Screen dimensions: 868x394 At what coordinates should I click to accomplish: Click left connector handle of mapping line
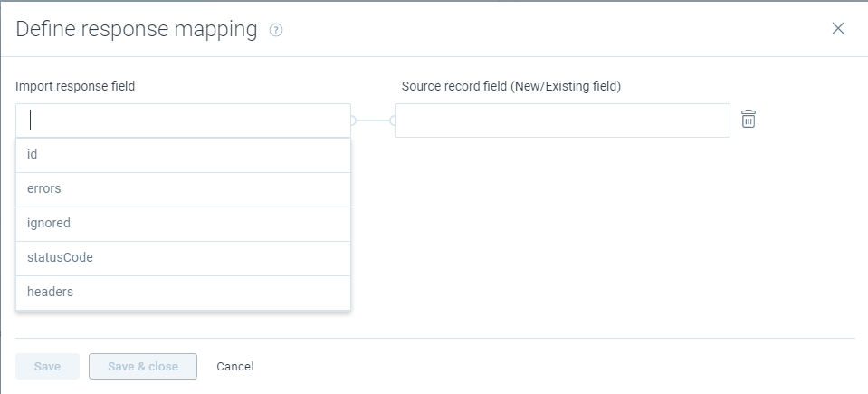pos(353,120)
